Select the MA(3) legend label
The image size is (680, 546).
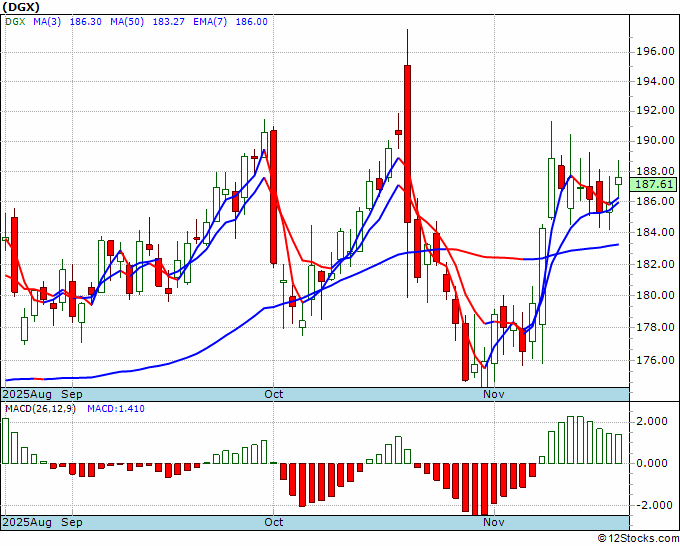(47, 22)
